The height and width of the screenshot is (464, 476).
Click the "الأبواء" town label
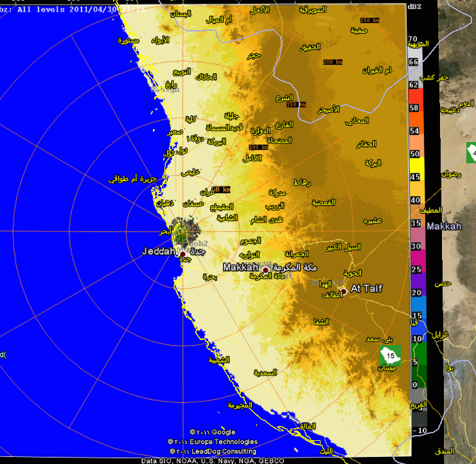pos(161,40)
